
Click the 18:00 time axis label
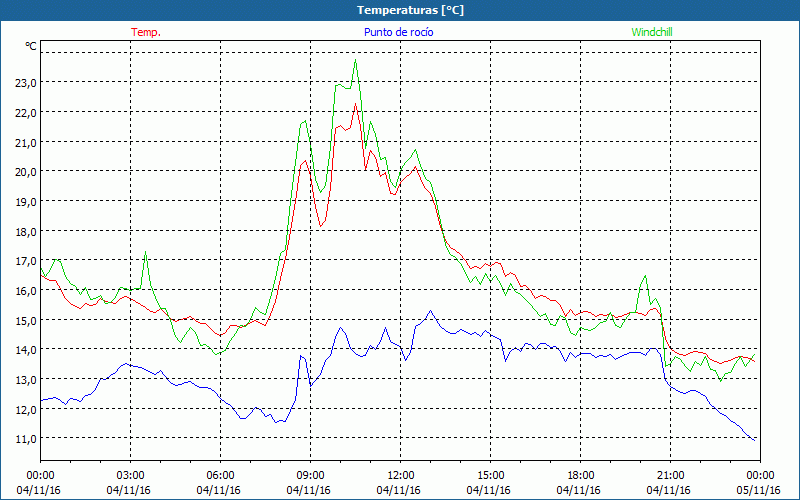[581, 476]
